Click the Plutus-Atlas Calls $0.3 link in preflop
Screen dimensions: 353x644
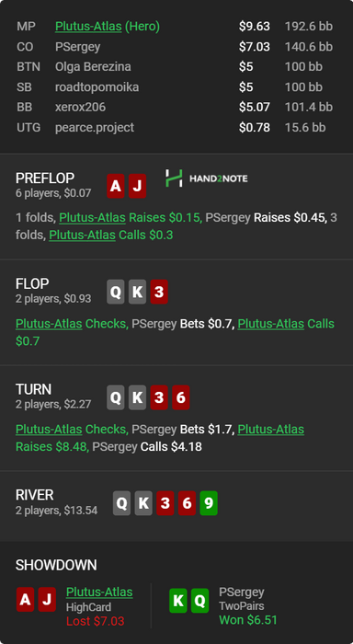tap(111, 235)
